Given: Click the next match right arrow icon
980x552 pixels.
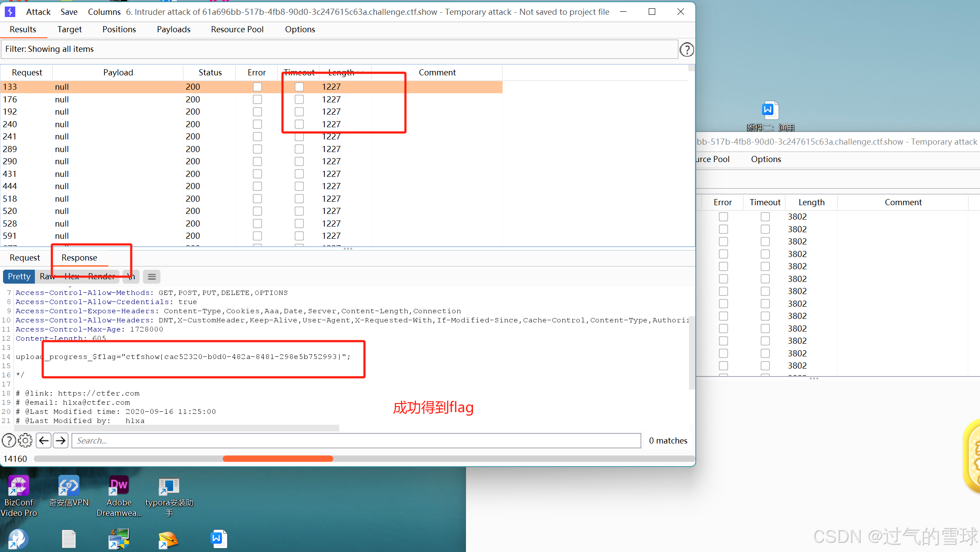Looking at the screenshot, I should tap(61, 440).
